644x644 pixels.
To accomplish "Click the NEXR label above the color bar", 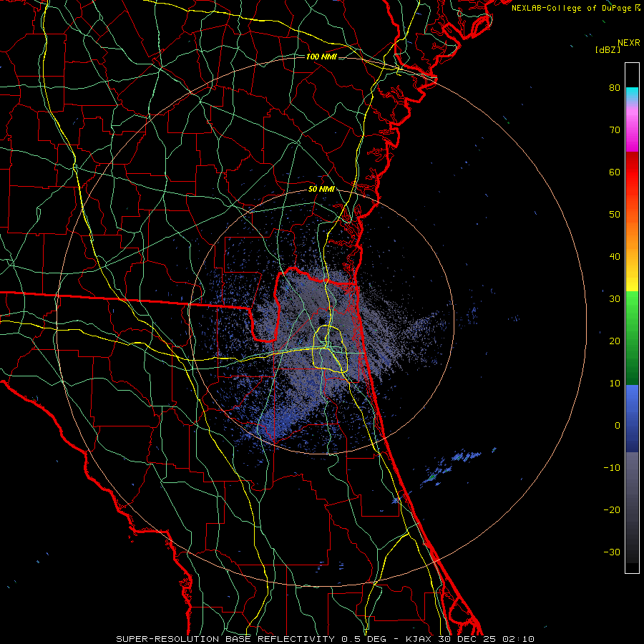I will (628, 43).
